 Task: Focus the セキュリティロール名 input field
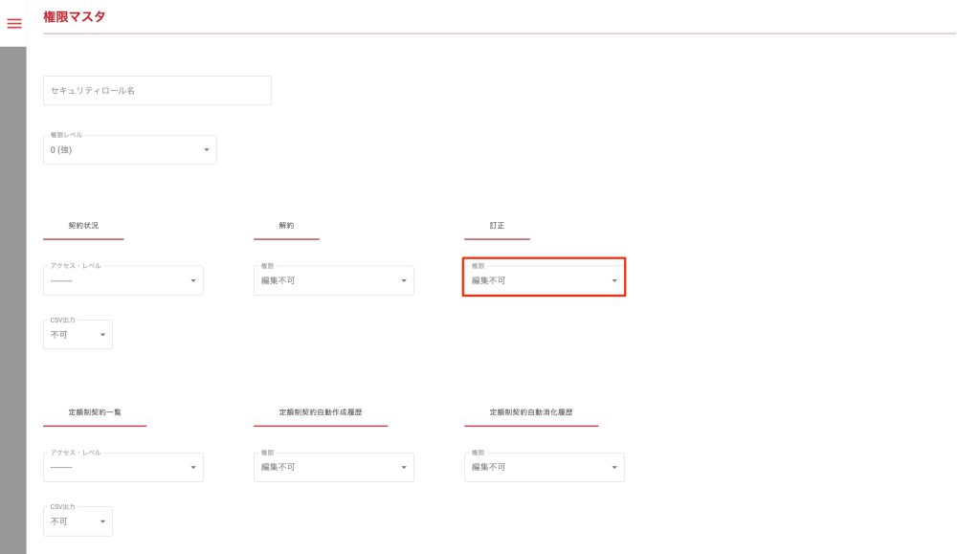click(x=157, y=91)
